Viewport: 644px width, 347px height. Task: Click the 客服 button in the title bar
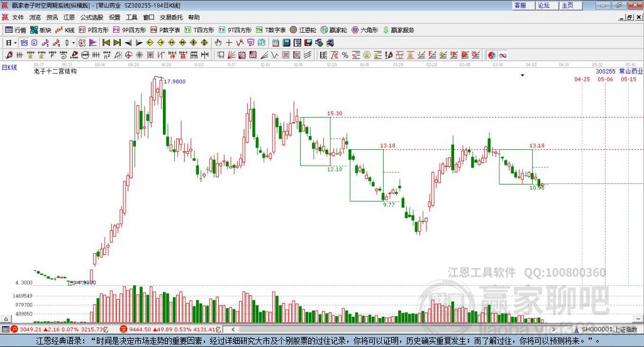tap(523, 5)
